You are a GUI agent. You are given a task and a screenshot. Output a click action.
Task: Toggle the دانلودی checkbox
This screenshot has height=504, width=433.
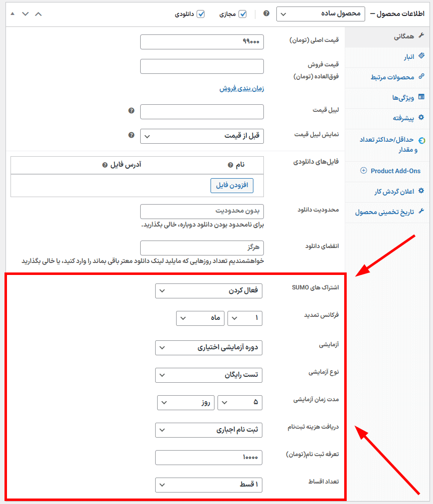point(201,14)
